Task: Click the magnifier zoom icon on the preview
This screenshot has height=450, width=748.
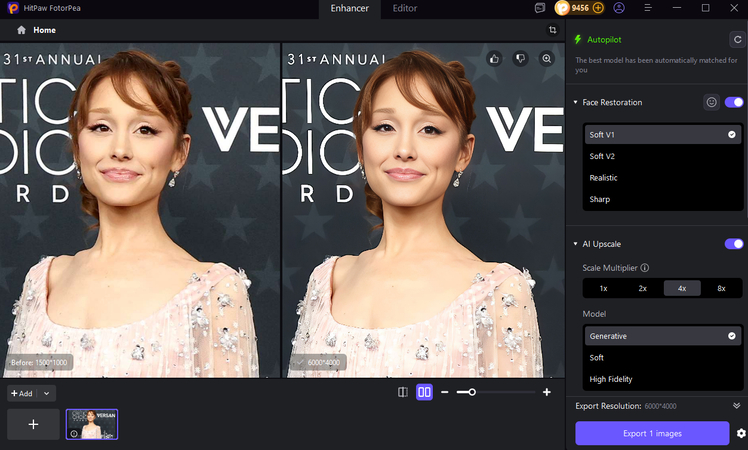Action: [x=547, y=59]
